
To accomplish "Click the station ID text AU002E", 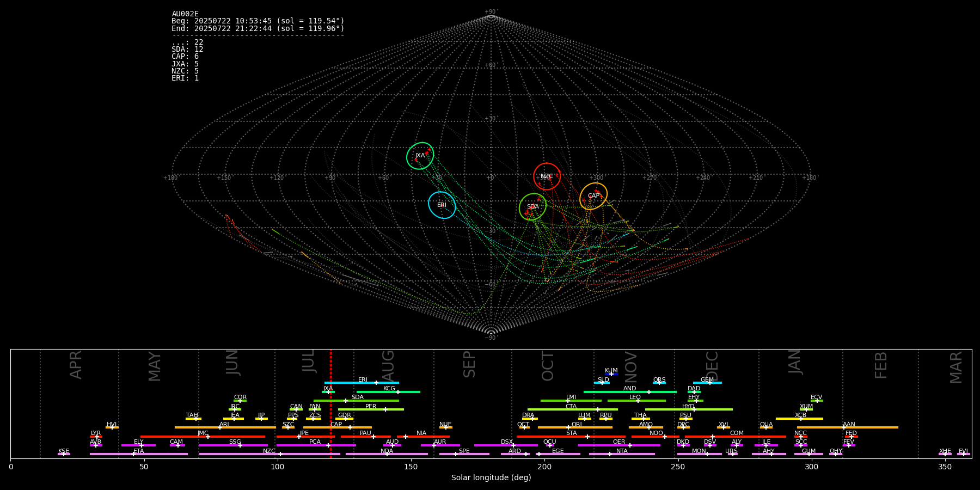I will point(185,14).
